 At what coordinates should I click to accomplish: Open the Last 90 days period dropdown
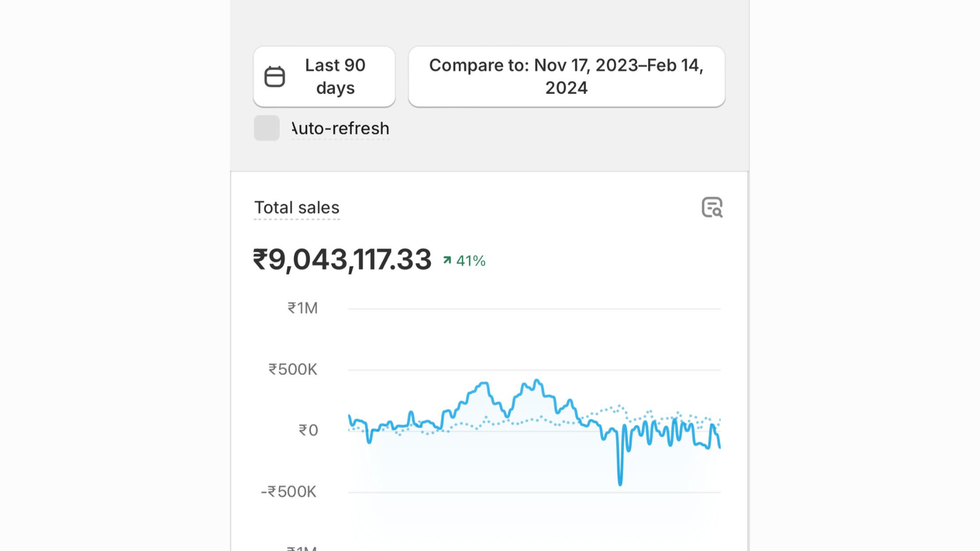(x=324, y=76)
